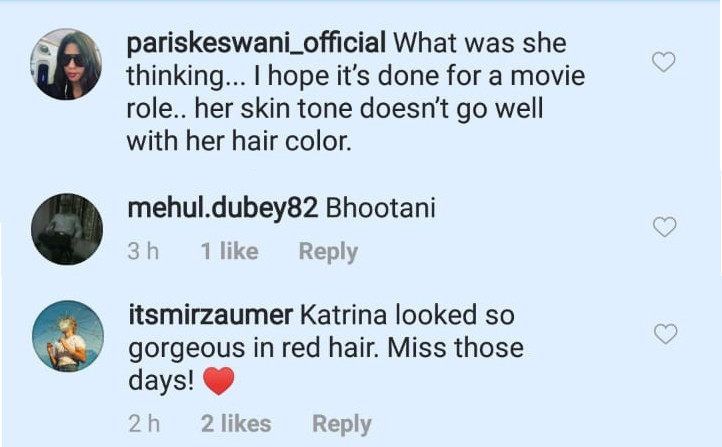The height and width of the screenshot is (447, 722).
Task: Reply to mehul.dubey82's Bhootani comment
Action: (328, 252)
